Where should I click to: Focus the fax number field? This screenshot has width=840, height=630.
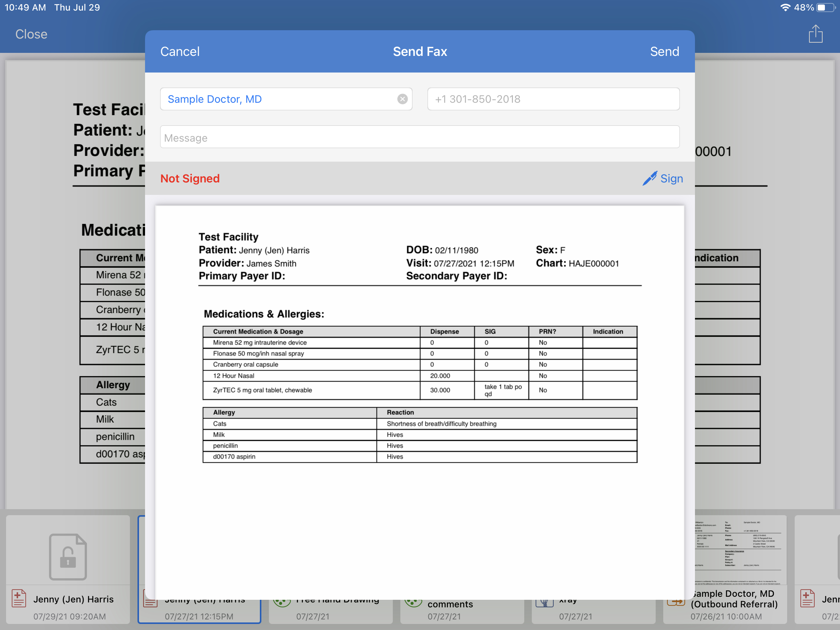(553, 99)
